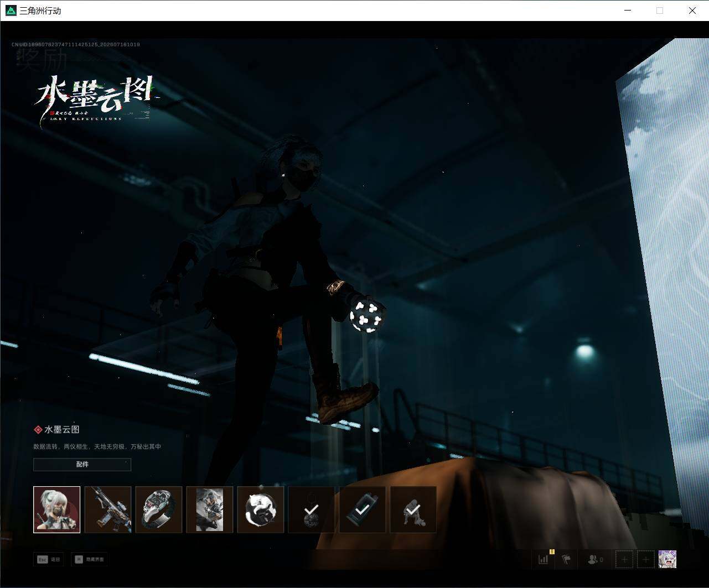Open the friends list counter icon
The height and width of the screenshot is (588, 709).
click(x=595, y=560)
